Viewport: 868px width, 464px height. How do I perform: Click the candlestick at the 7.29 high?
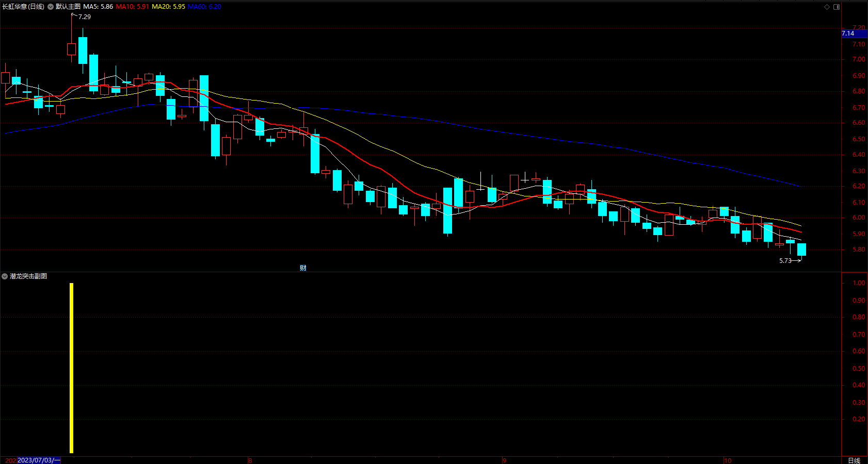click(71, 49)
